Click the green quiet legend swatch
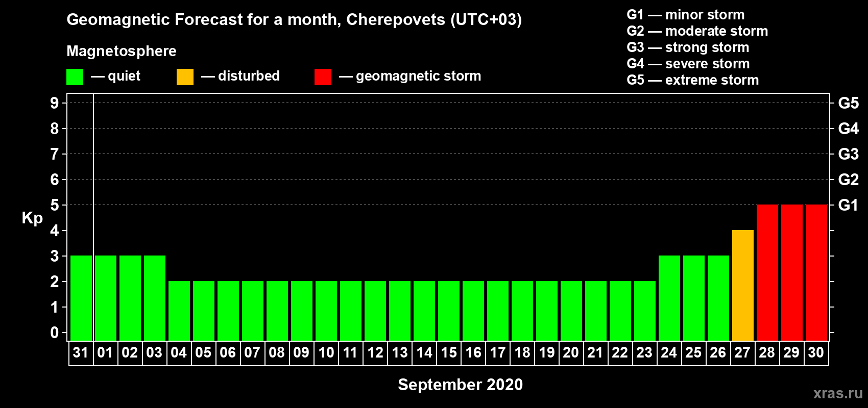Screen dimensions: 868x408 click(75, 77)
